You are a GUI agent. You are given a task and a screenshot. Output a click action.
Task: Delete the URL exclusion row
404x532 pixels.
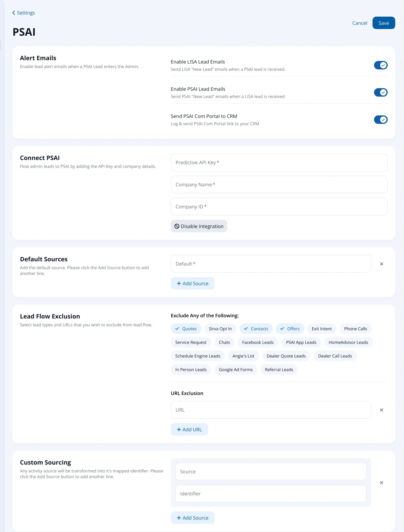381,410
